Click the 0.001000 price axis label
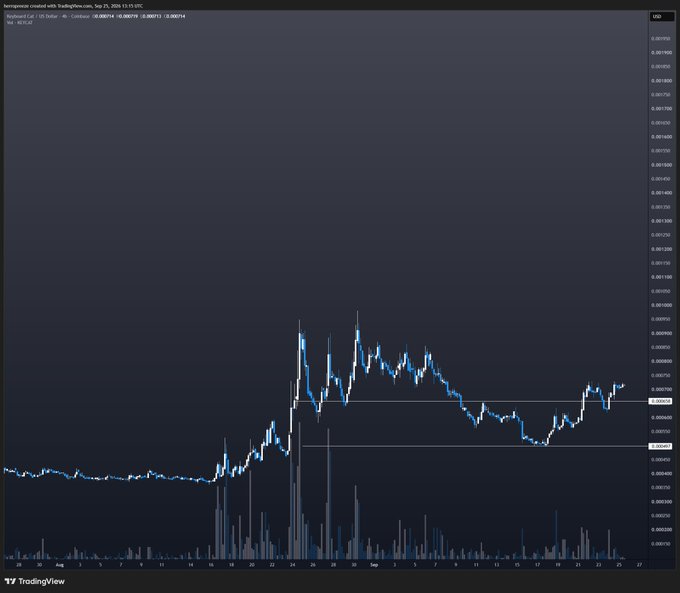The width and height of the screenshot is (680, 593). [661, 305]
